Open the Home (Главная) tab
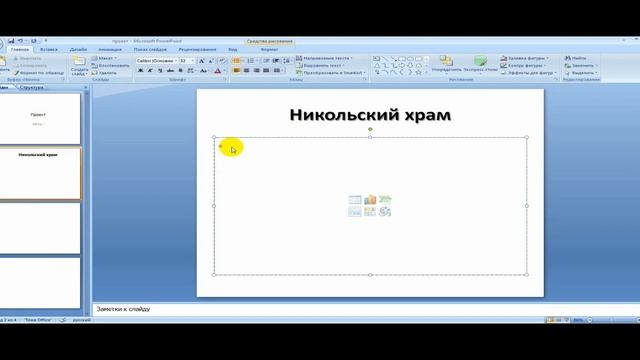 (x=20, y=49)
